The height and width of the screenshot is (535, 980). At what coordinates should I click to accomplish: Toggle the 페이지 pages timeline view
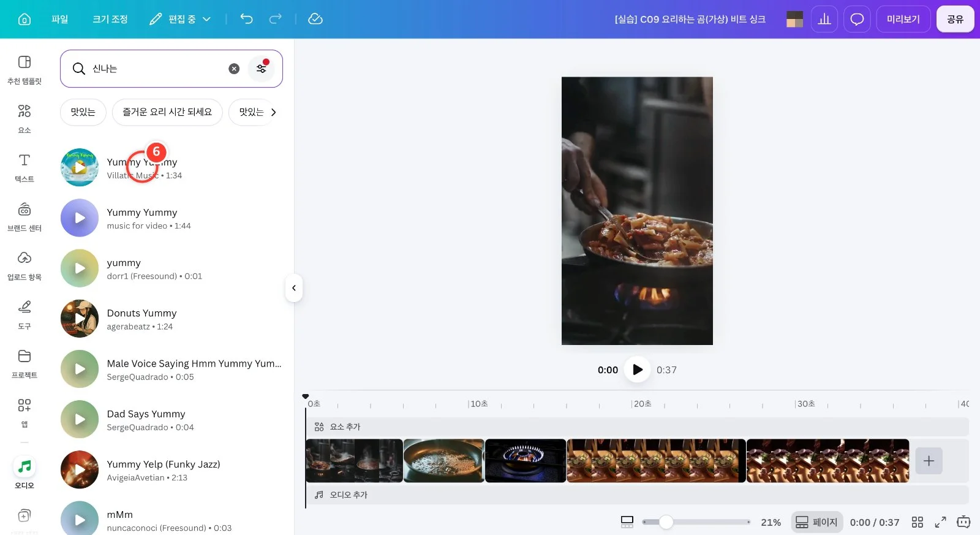(817, 522)
